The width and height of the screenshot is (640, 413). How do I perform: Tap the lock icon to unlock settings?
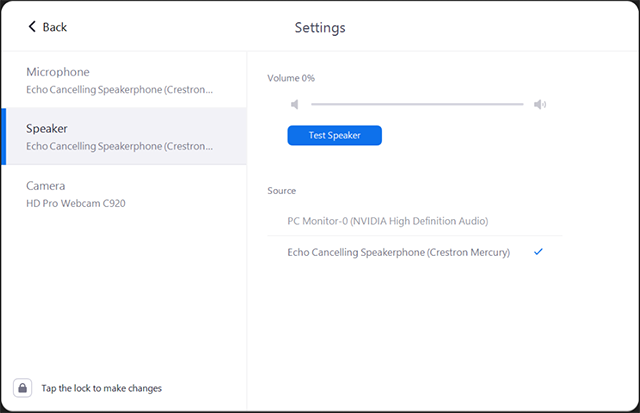point(22,388)
